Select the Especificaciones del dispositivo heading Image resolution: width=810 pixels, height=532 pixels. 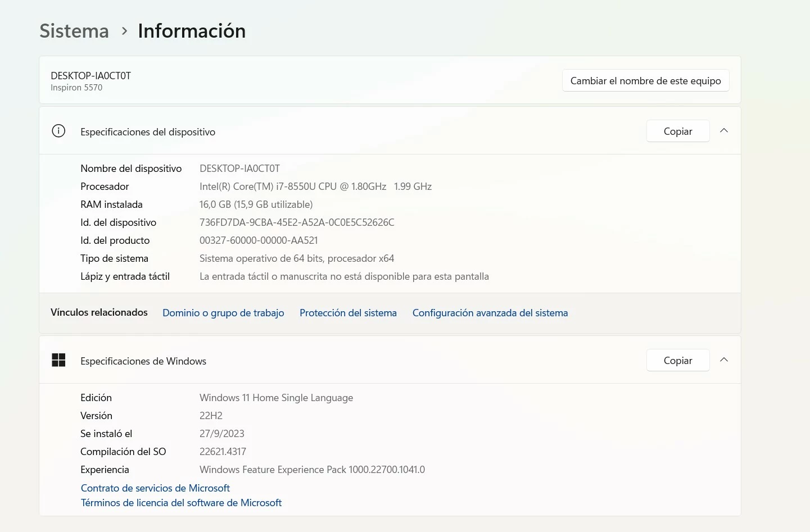(x=148, y=132)
